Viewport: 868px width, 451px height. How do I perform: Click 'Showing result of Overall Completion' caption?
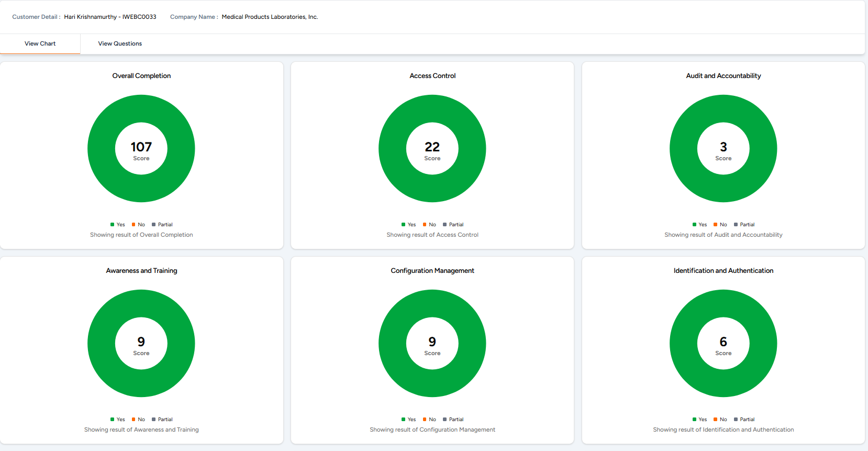pyautogui.click(x=141, y=235)
